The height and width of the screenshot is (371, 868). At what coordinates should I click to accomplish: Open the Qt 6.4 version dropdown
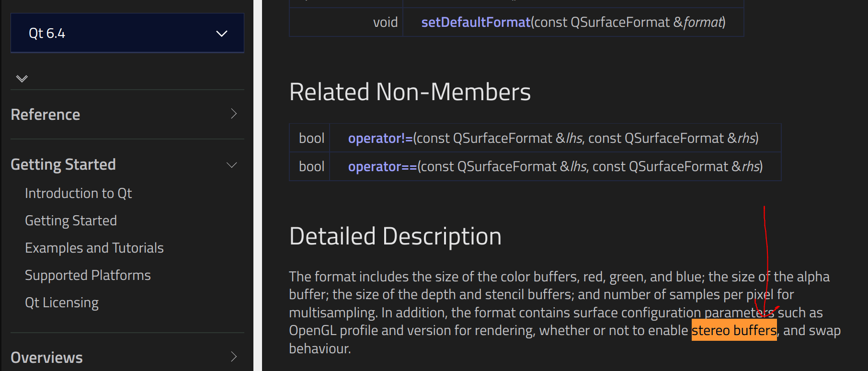pos(127,33)
